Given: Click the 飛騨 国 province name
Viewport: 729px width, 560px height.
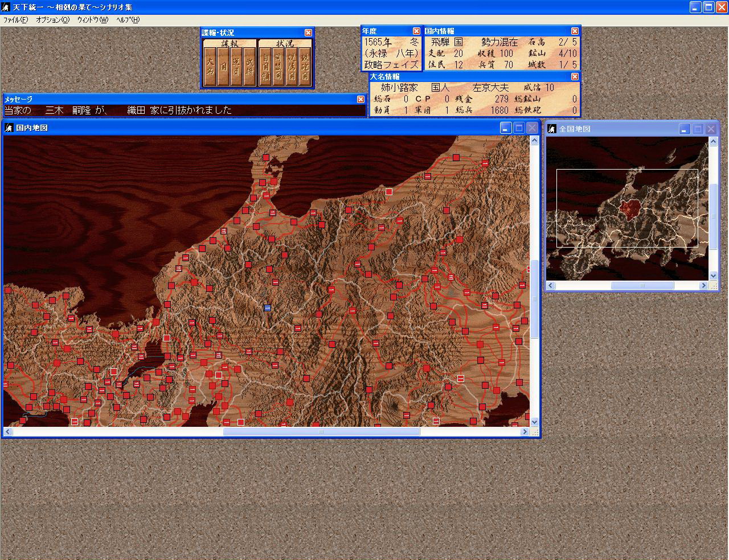Looking at the screenshot, I should pos(447,42).
